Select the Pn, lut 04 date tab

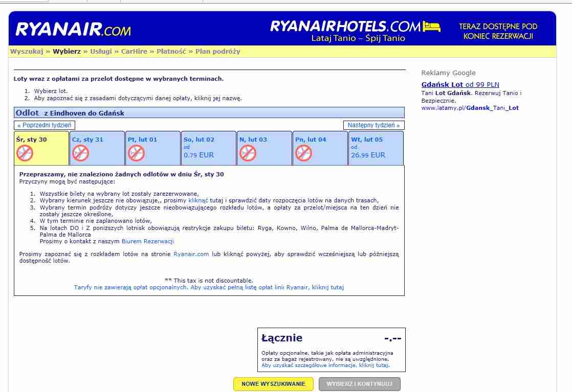320,148
